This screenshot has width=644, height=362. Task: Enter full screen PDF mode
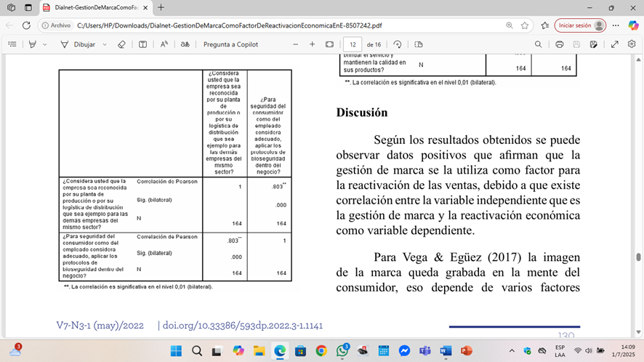pos(614,44)
